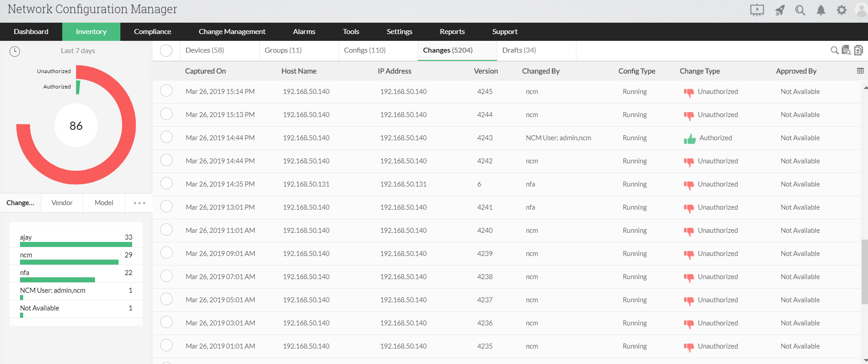The image size is (868, 364).
Task: Switch to the Drafts (34) tab
Action: [519, 50]
